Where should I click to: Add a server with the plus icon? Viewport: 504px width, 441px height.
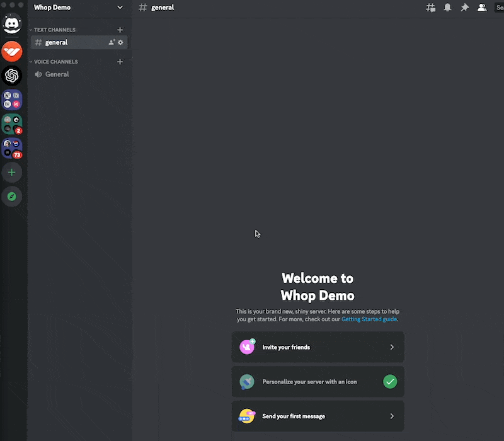click(12, 172)
